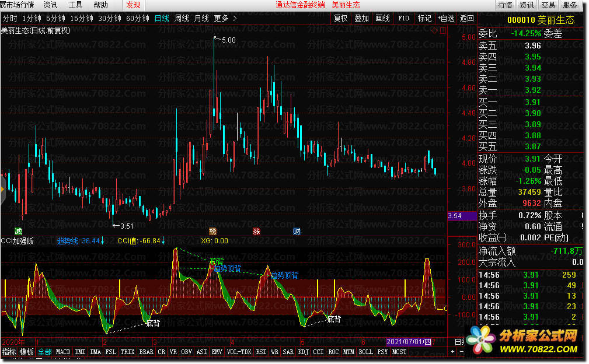The height and width of the screenshot is (364, 589).
Task: Click the 榜 marker below the K-line chart
Action: (x=213, y=231)
